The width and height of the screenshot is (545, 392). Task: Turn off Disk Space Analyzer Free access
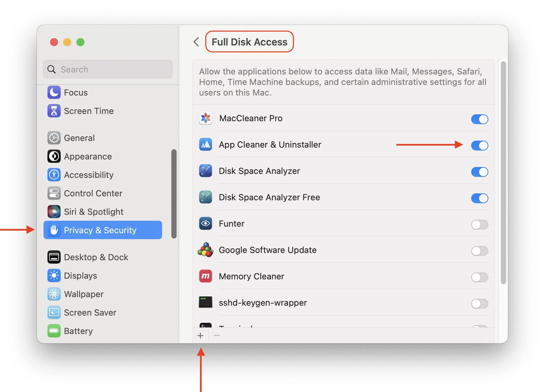(x=479, y=198)
